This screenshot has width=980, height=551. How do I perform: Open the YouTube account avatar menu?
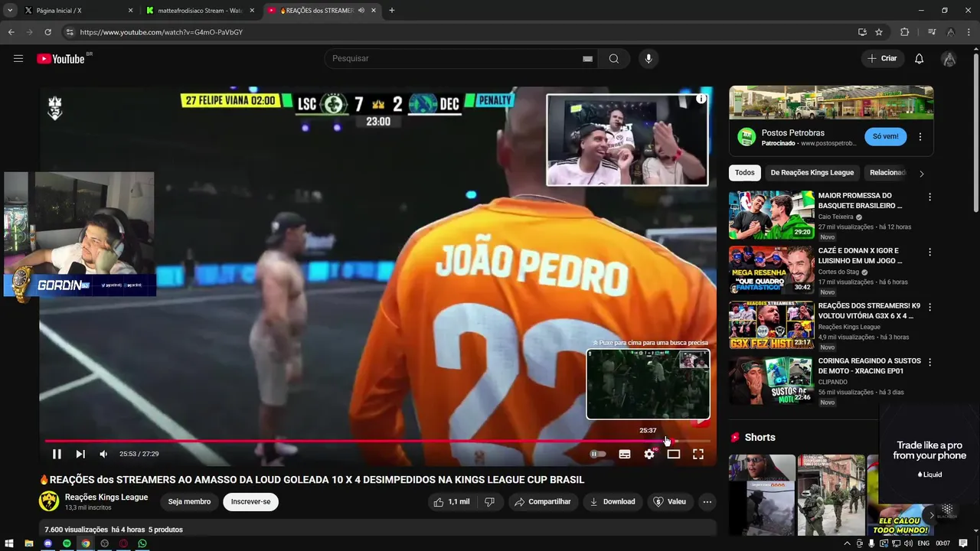click(949, 59)
